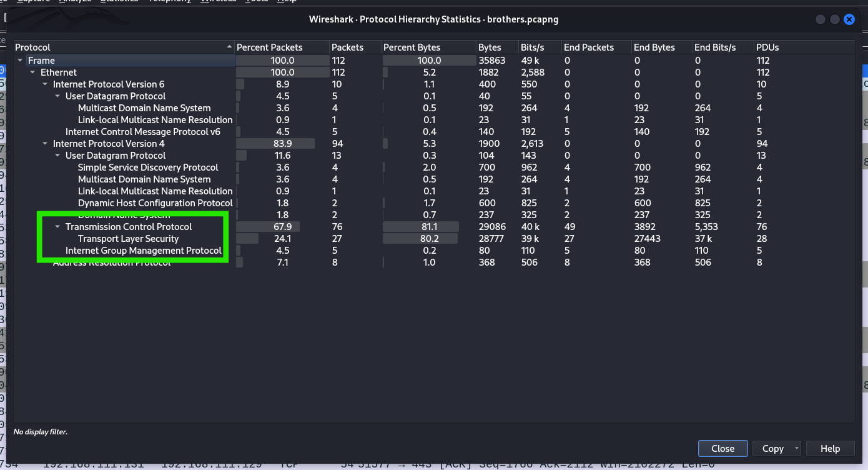Click the 1900 bytes value for IPv4
Screen dimensions: 868x470
pos(490,144)
